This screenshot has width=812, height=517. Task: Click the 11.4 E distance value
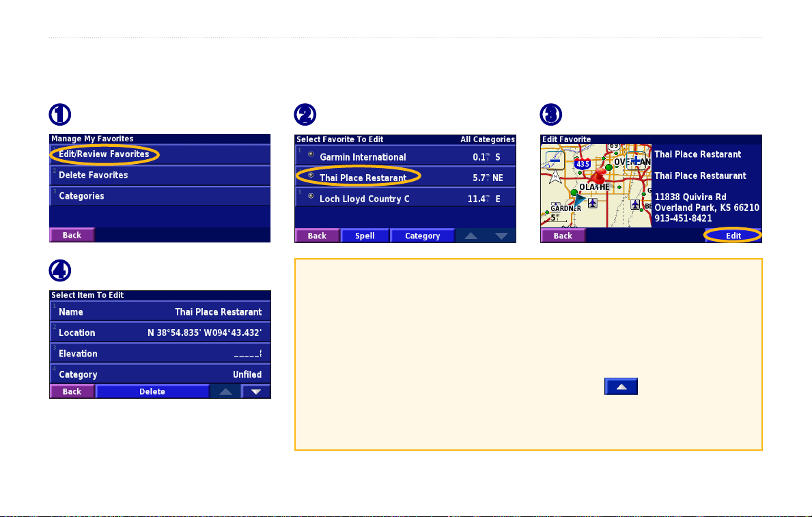coord(484,199)
